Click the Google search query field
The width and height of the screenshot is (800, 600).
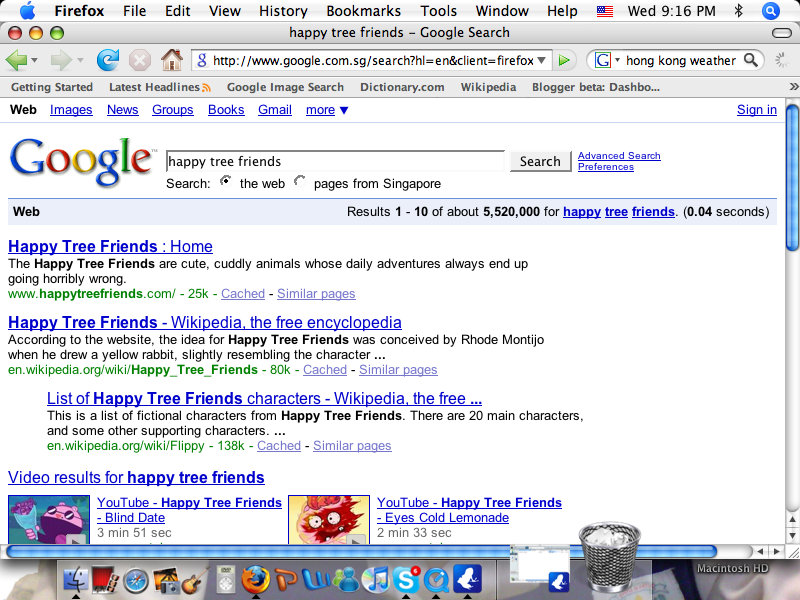click(x=335, y=161)
